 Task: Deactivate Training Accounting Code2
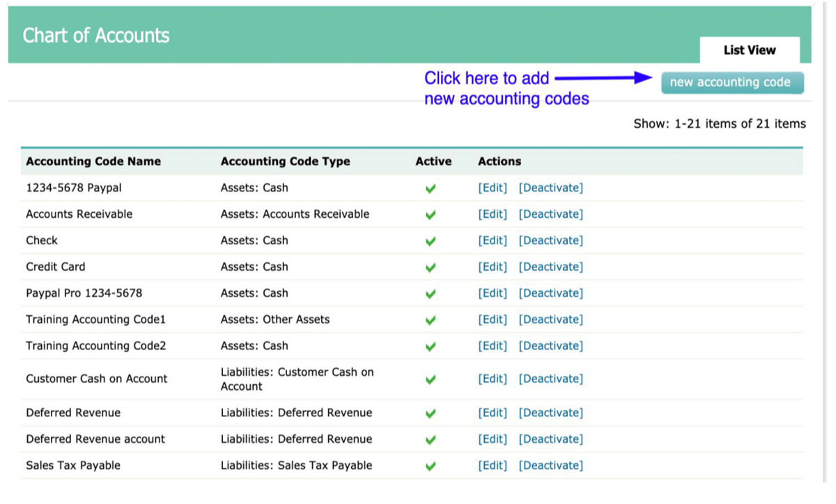(550, 346)
